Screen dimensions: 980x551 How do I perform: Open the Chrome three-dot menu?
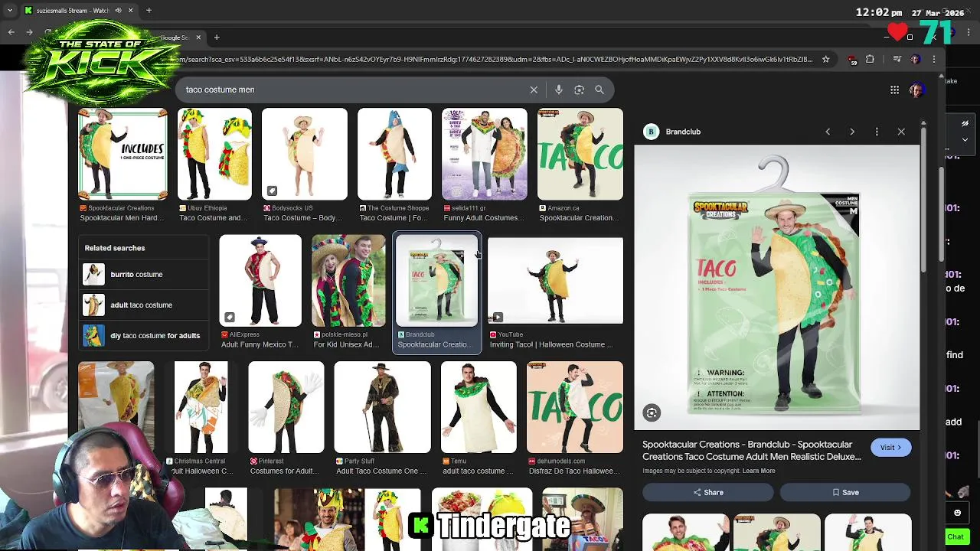click(934, 59)
